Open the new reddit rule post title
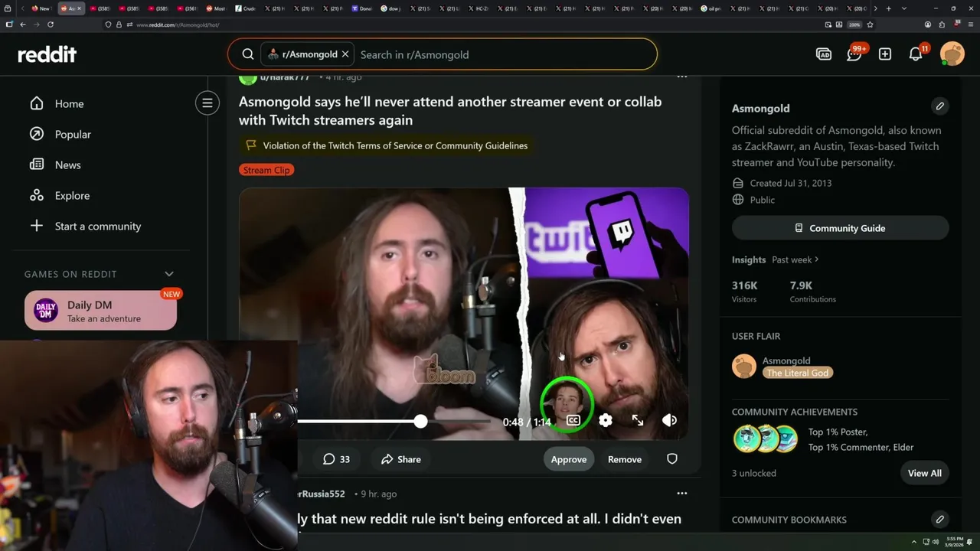 (x=490, y=519)
